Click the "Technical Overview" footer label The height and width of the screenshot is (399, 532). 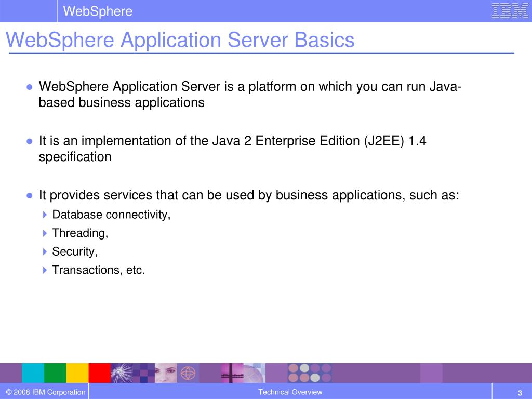[x=290, y=392]
